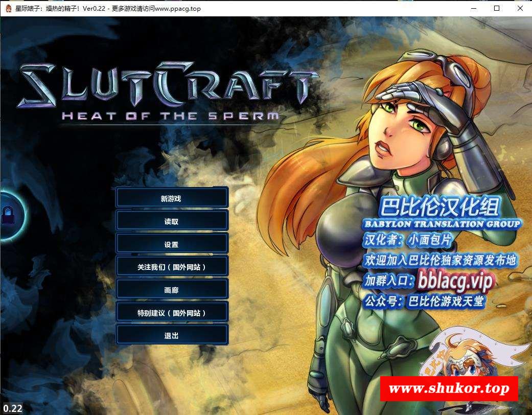Open the 画廊 gallery
This screenshot has height=415, width=532.
click(172, 289)
